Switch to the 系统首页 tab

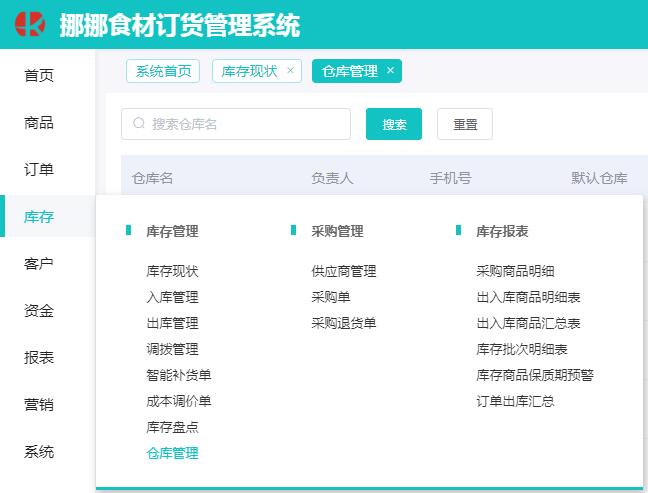pyautogui.click(x=163, y=71)
